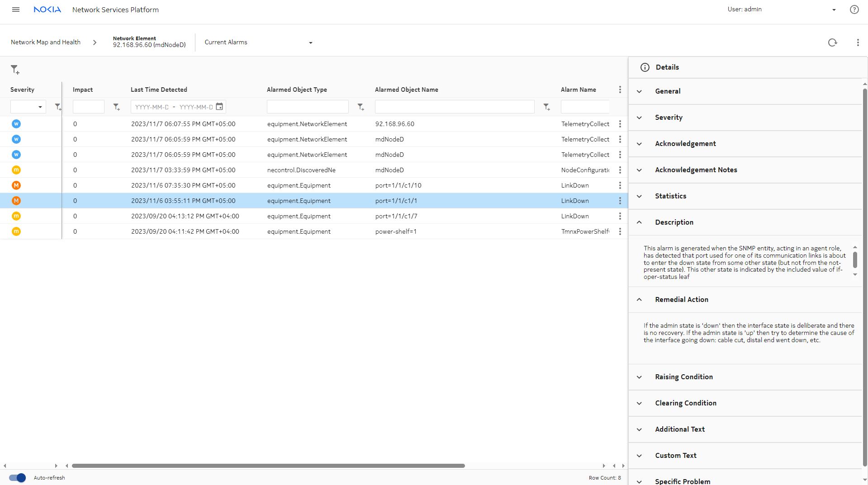The image size is (868, 485).
Task: Open the hamburger navigation menu
Action: (16, 9)
